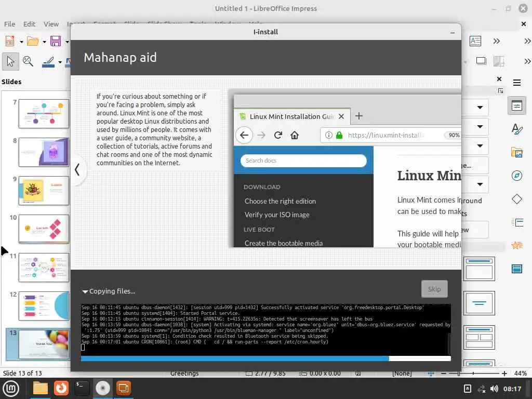Click the document save status icon
The width and height of the screenshot is (532, 399).
point(357,373)
